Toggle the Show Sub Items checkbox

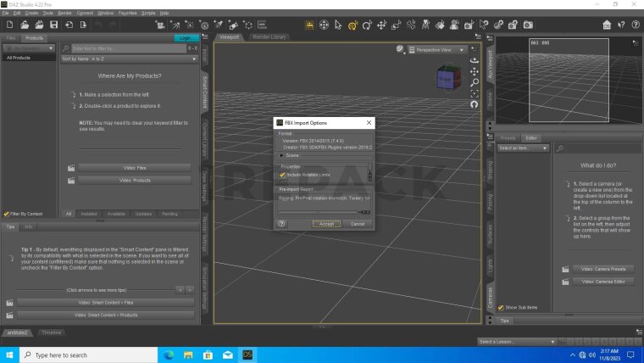(499, 307)
